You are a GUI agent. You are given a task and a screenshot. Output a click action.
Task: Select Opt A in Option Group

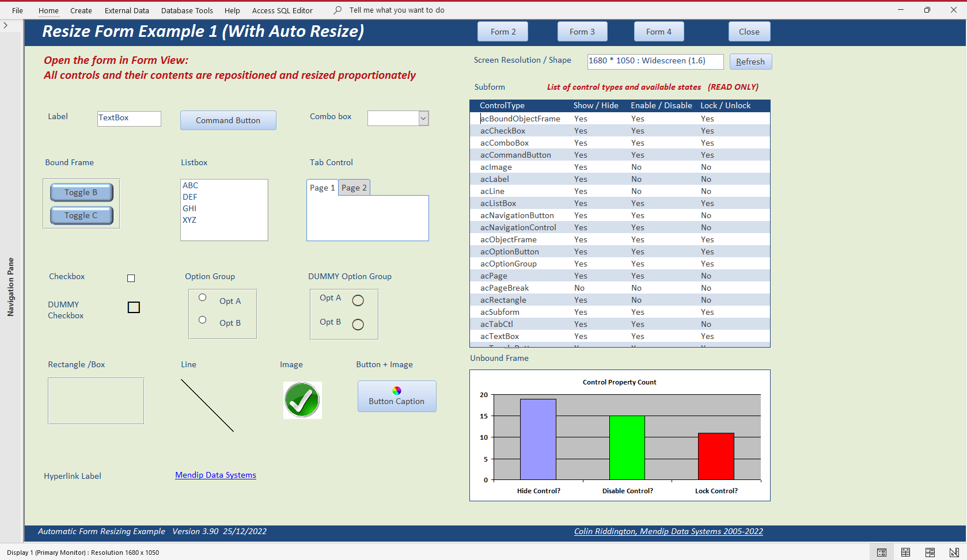[x=202, y=298]
